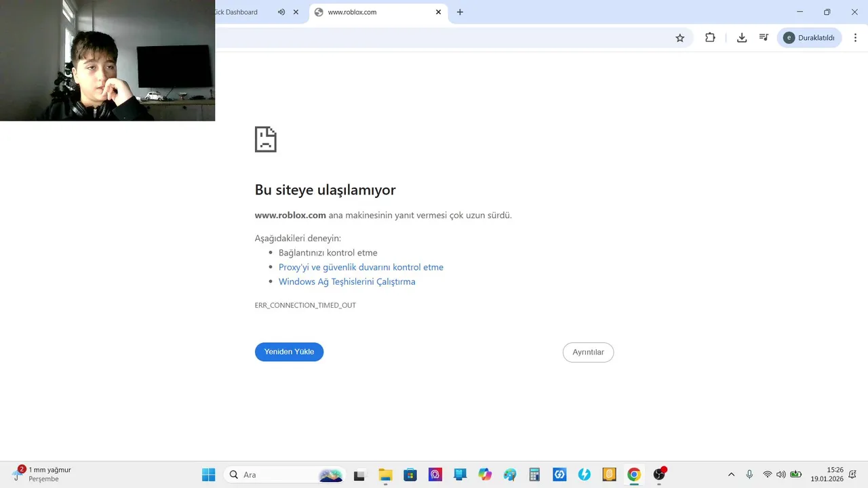Open the Copilot icon on taskbar
The image size is (868, 488).
click(485, 474)
